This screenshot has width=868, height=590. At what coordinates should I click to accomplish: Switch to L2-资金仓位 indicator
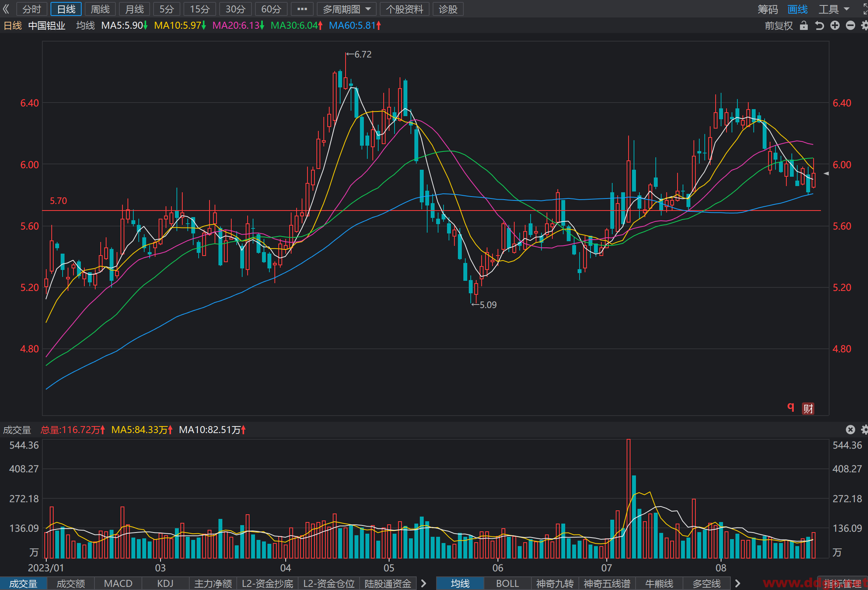[x=329, y=583]
